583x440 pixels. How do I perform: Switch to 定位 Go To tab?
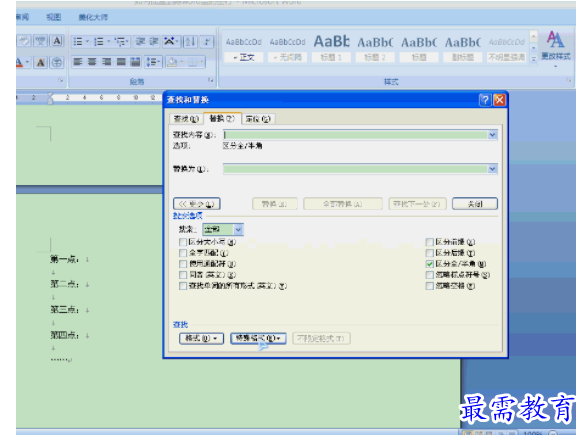click(258, 119)
